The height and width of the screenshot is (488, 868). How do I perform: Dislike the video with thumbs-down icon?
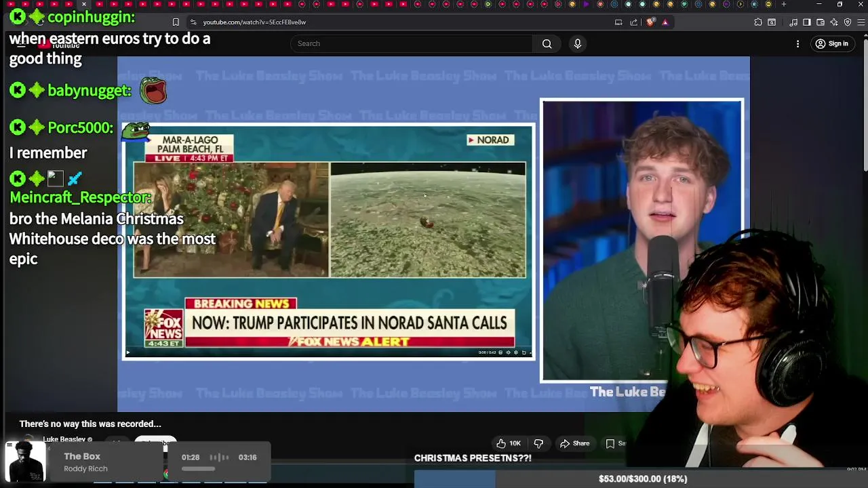pyautogui.click(x=538, y=443)
